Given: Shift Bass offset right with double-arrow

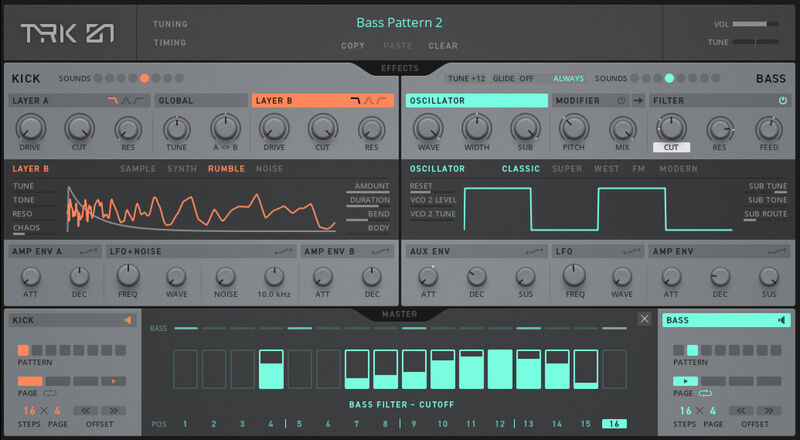Looking at the screenshot, I should 769,410.
